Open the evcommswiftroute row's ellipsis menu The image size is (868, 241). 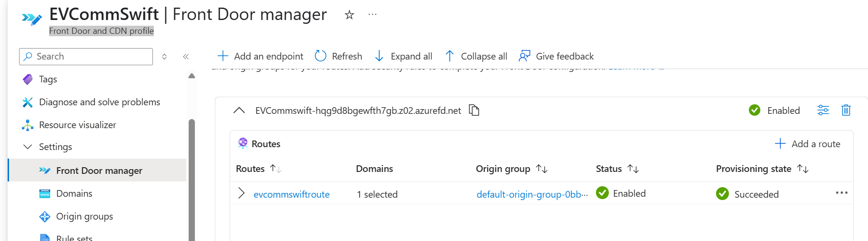[x=842, y=193]
